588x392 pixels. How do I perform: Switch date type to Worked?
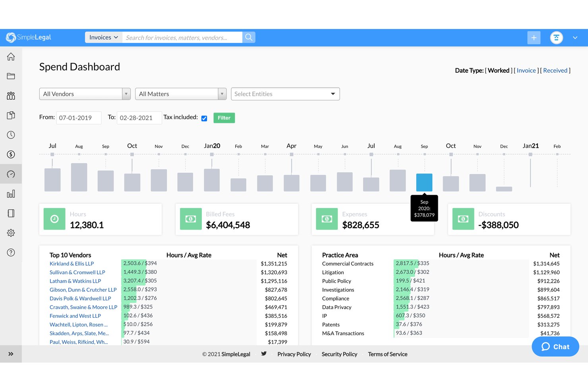click(x=499, y=70)
